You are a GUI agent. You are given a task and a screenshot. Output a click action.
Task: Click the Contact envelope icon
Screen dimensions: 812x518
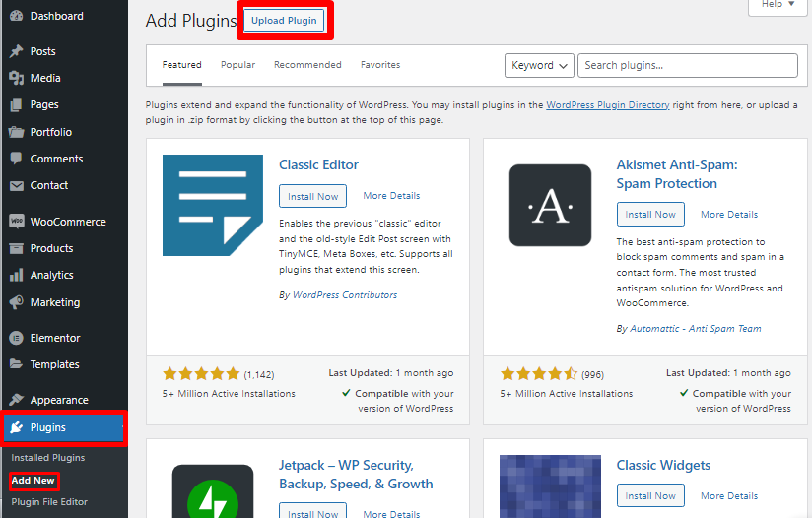point(16,185)
